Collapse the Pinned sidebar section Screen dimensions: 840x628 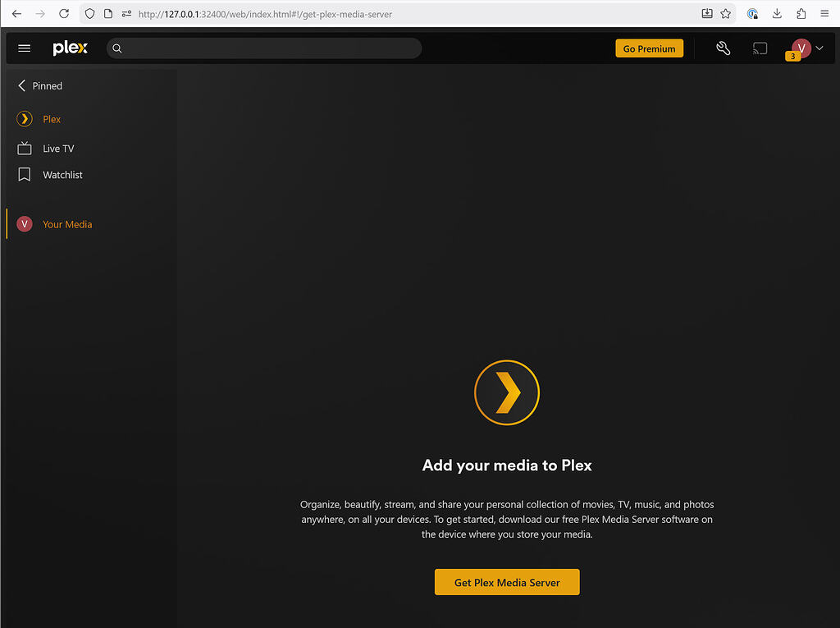click(21, 85)
